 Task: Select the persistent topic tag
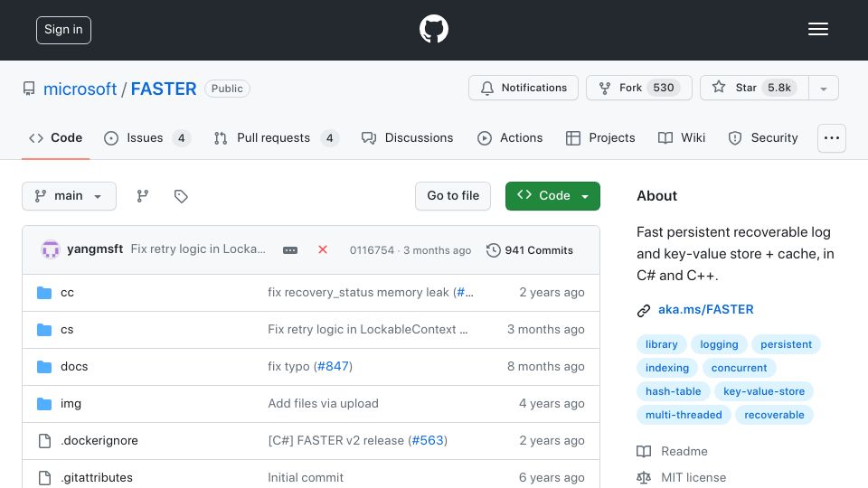coord(786,344)
